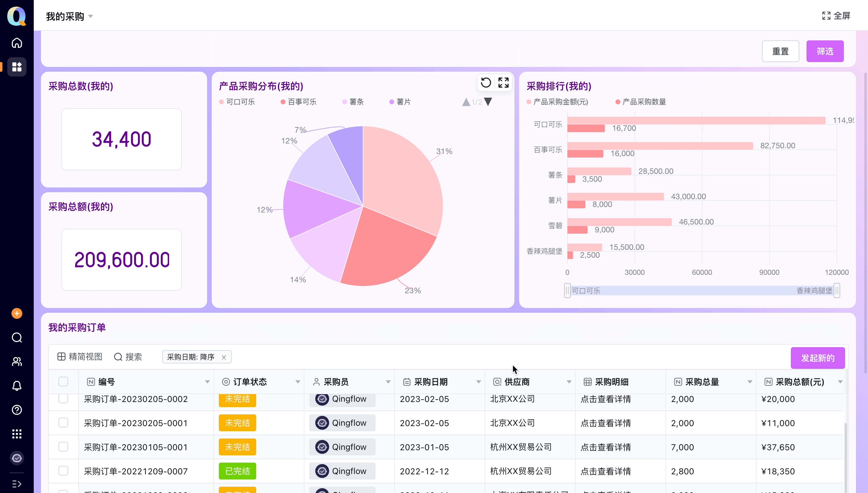
Task: Expand pie chart to fullscreen
Action: (x=503, y=82)
